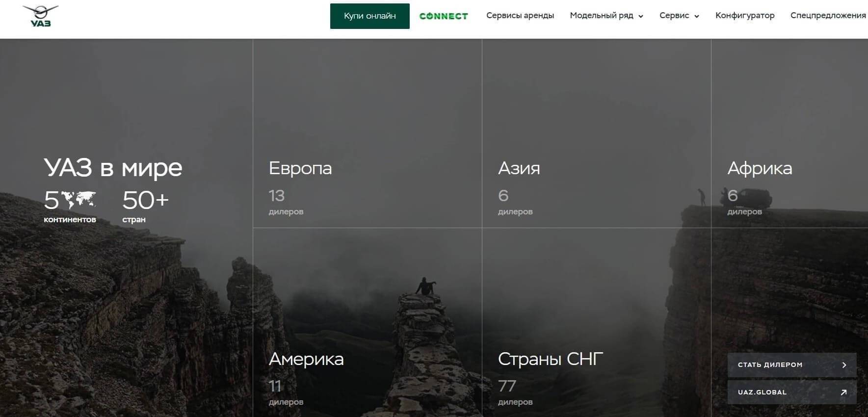Click the UAZ logo in the header
The image size is (868, 417).
pos(40,16)
